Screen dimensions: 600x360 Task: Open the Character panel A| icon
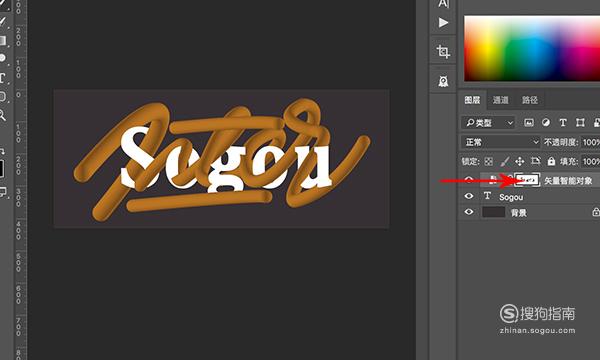(x=443, y=4)
